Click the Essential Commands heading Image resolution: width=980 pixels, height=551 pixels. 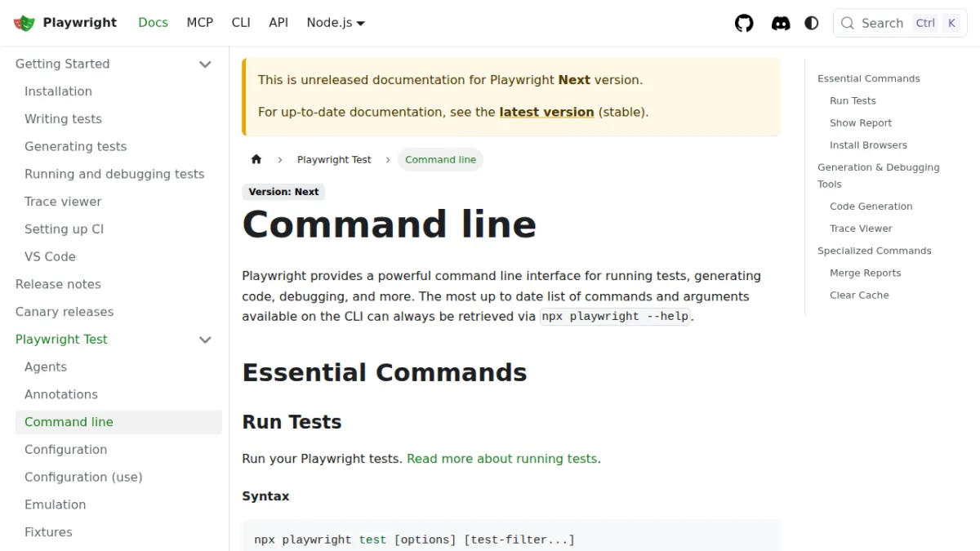(385, 372)
